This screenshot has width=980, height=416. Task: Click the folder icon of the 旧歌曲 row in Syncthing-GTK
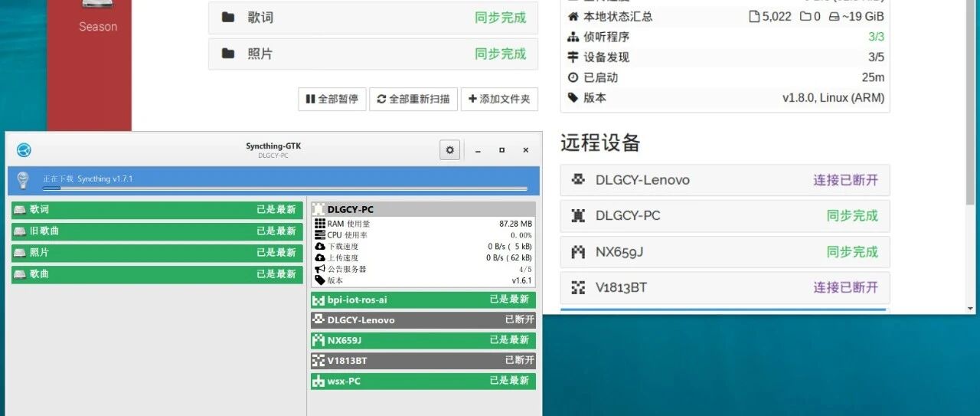(x=20, y=231)
